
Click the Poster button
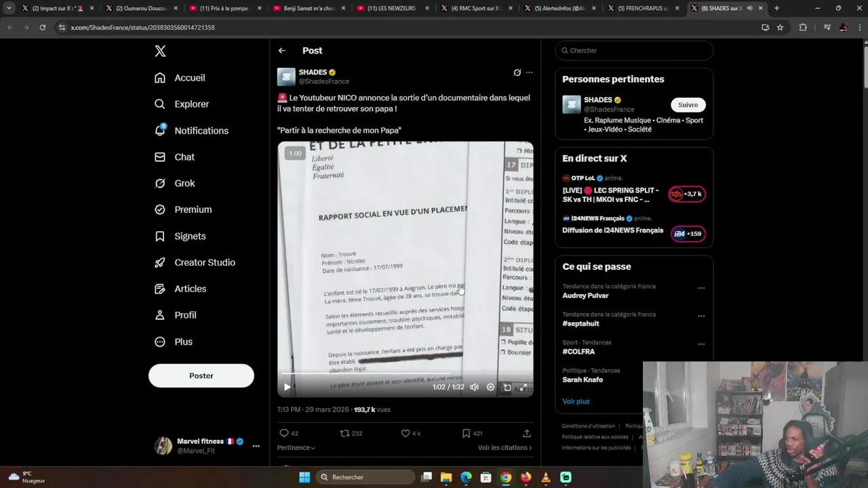coord(201,375)
